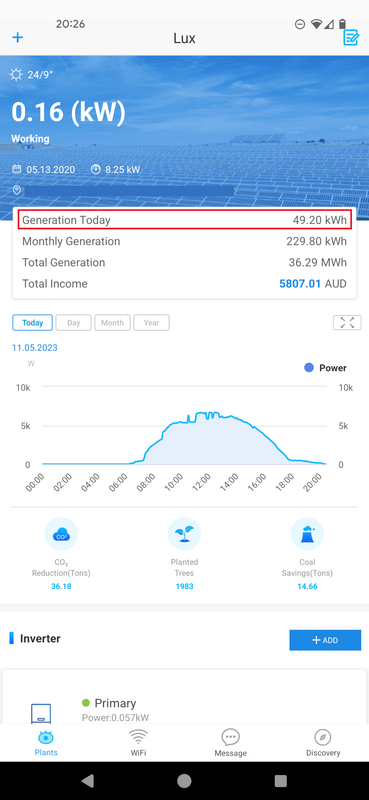Open the Primary inverter entry

pos(184,698)
